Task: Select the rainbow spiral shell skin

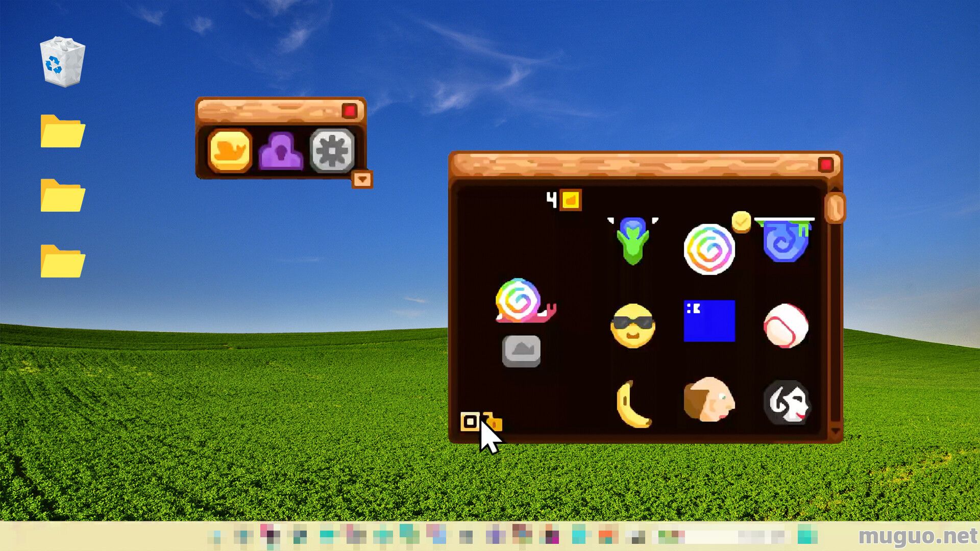Action: (x=709, y=249)
